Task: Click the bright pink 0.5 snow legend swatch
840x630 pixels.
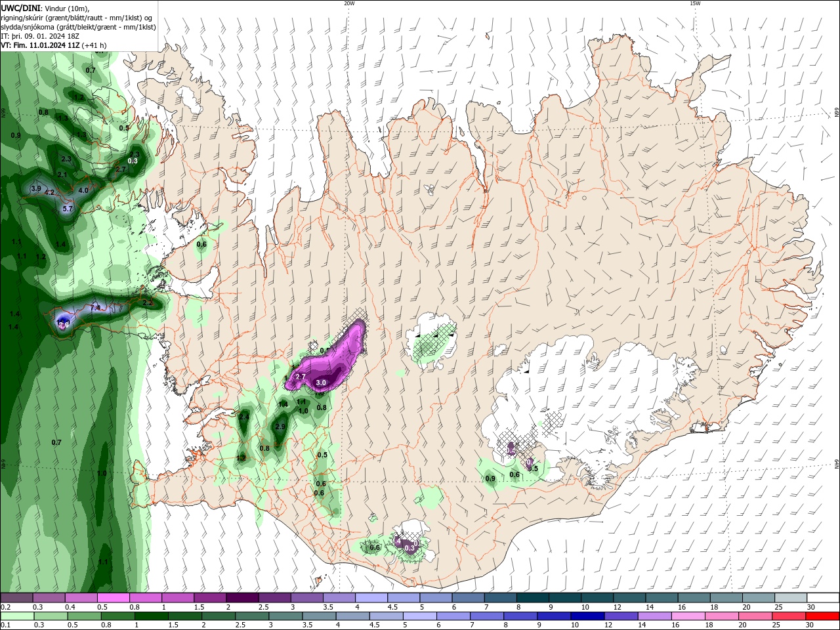Action: (x=114, y=598)
